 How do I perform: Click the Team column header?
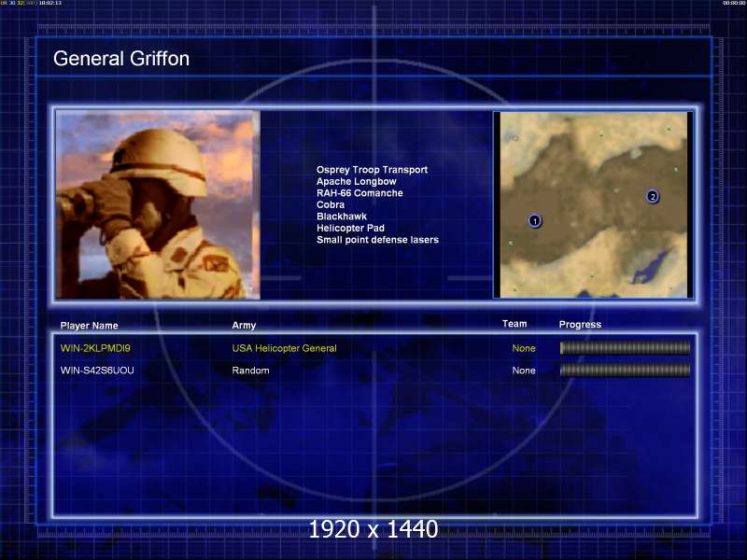[514, 323]
